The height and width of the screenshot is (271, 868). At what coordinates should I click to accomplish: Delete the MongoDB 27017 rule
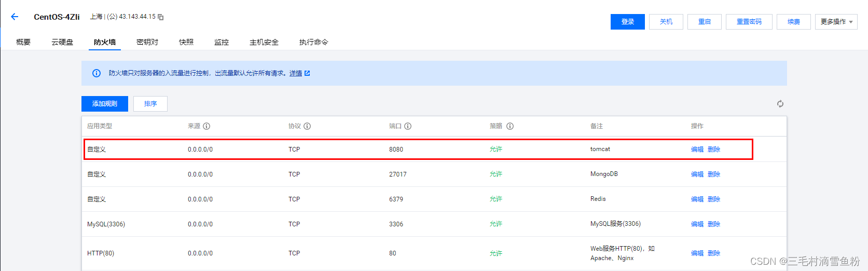tap(714, 174)
